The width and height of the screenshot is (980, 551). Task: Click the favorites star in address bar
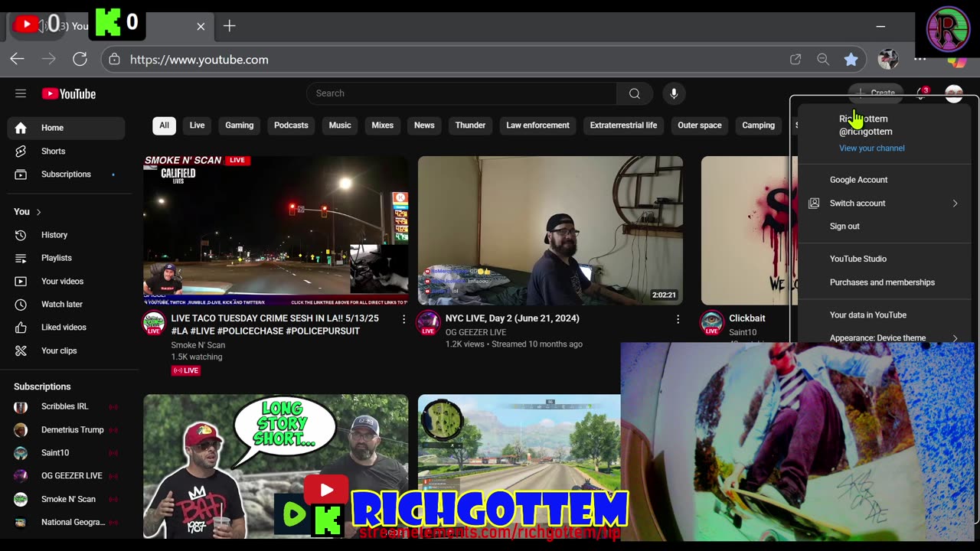(x=851, y=59)
